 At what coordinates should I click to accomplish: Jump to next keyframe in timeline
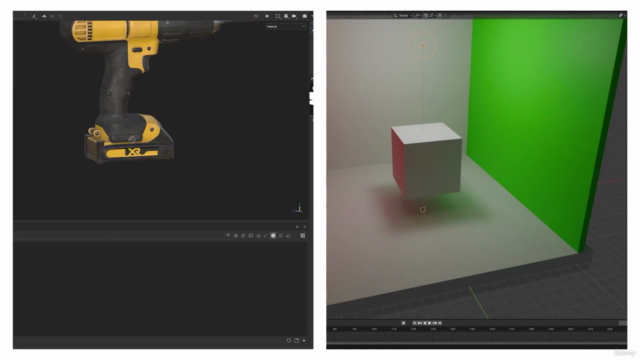pyautogui.click(x=435, y=323)
